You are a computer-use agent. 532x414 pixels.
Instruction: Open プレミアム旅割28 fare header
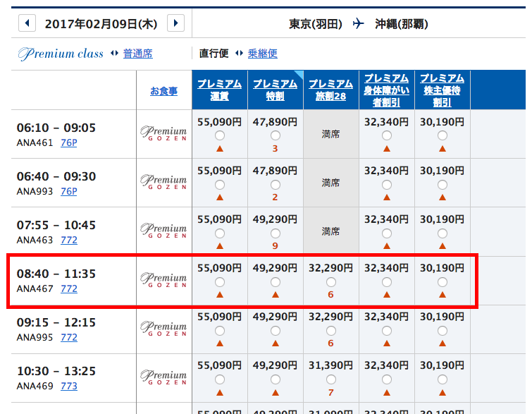click(x=330, y=90)
